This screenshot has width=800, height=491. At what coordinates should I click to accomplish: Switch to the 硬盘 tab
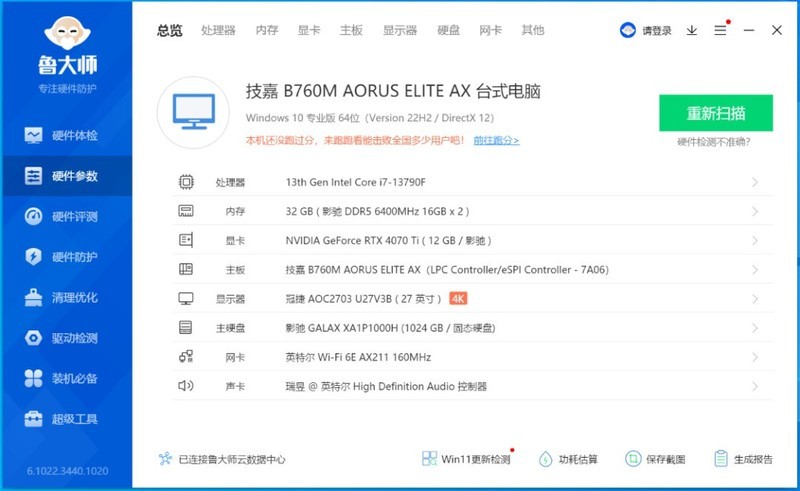pyautogui.click(x=448, y=31)
